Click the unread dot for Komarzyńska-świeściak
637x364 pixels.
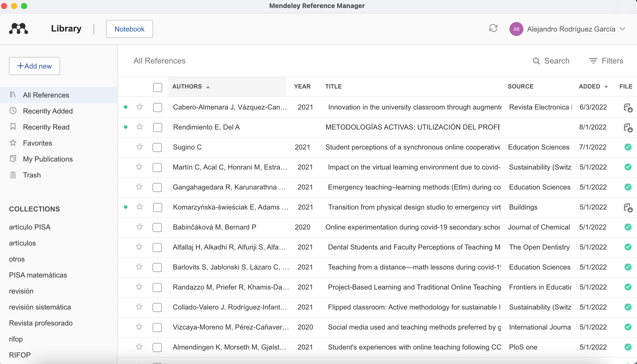pyautogui.click(x=126, y=207)
